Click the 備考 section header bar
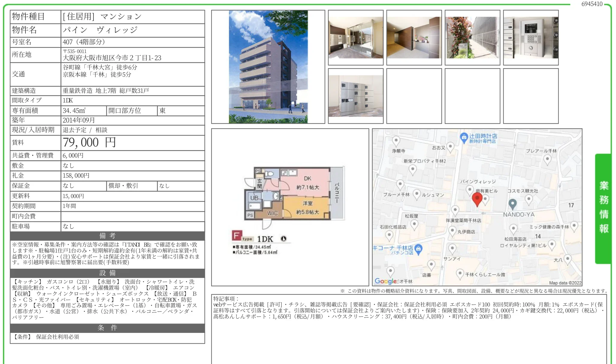Image resolution: width=616 pixels, height=364 pixels. click(x=107, y=236)
